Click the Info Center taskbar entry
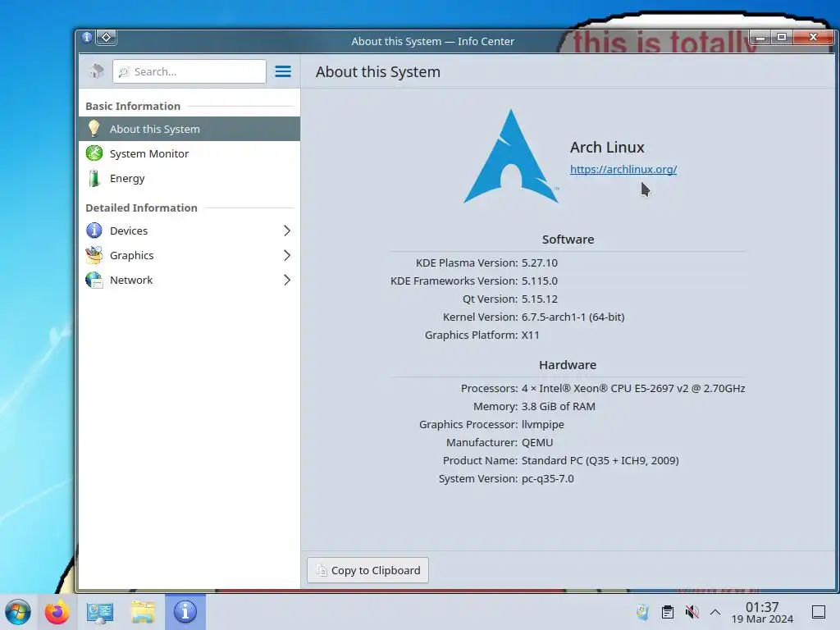 pos(185,612)
